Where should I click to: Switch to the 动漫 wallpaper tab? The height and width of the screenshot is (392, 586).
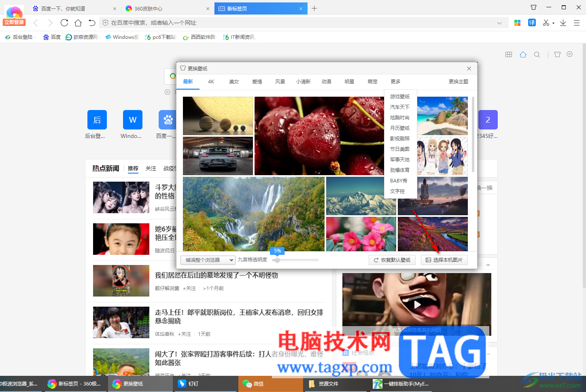pyautogui.click(x=326, y=82)
